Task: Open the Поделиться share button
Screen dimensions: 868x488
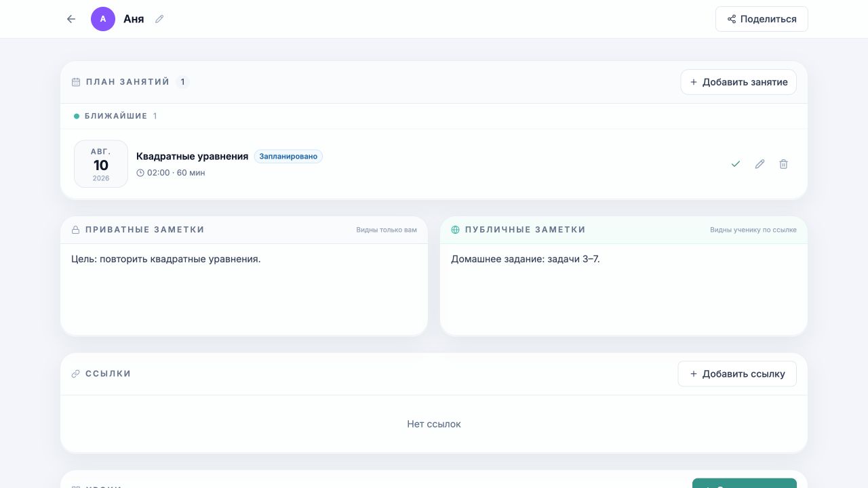Action: [x=762, y=19]
